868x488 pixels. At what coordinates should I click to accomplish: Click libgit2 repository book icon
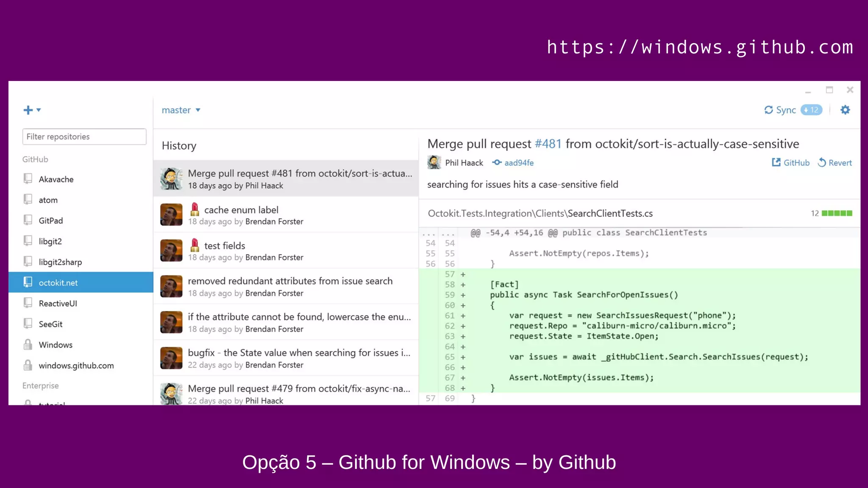pyautogui.click(x=28, y=241)
